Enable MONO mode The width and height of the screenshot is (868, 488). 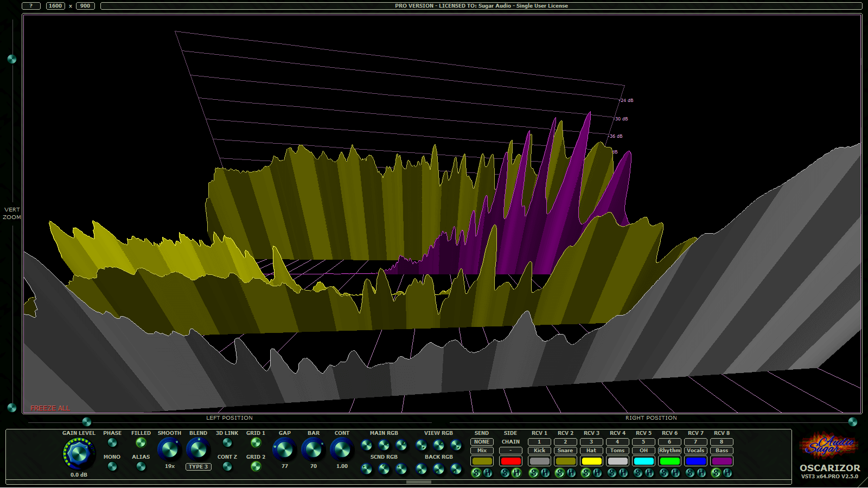(113, 465)
